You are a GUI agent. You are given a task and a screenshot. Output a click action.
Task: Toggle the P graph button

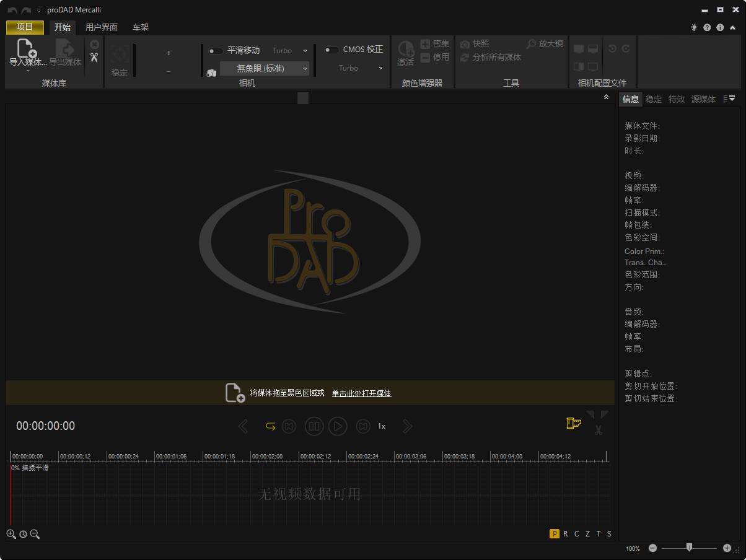555,534
